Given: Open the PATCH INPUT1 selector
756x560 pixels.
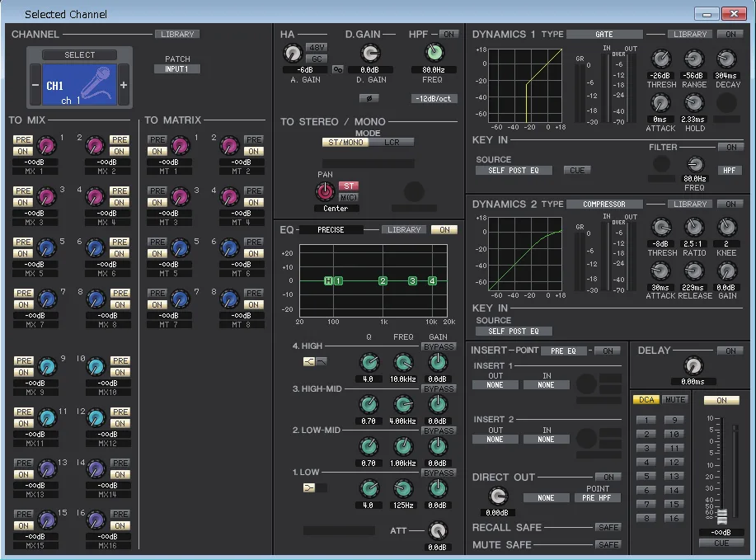Looking at the screenshot, I should pos(177,69).
